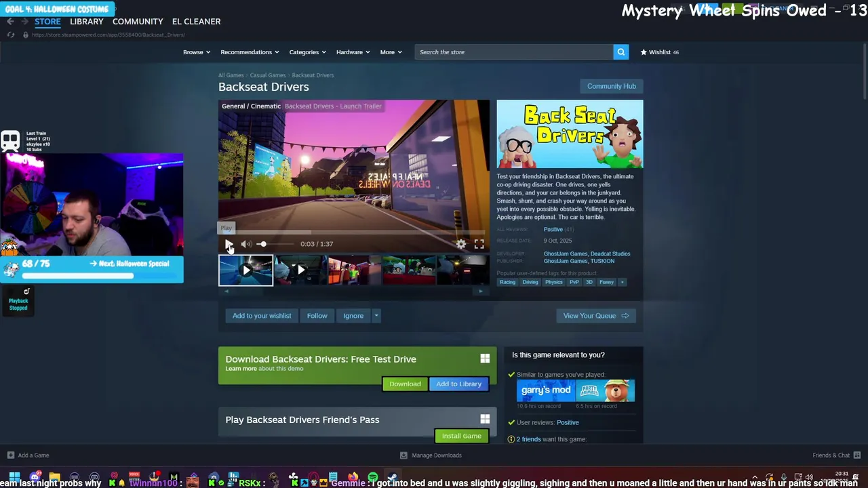Open the Ignore options dropdown arrow
The width and height of the screenshot is (868, 488).
coord(376,316)
